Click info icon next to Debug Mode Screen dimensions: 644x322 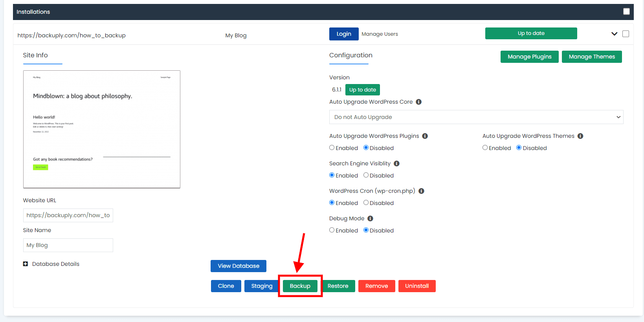(x=370, y=218)
